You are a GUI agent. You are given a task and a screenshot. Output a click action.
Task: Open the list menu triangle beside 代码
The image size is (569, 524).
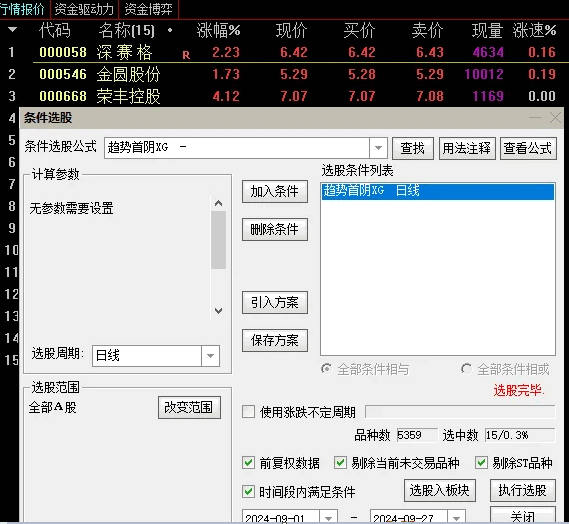click(12, 29)
